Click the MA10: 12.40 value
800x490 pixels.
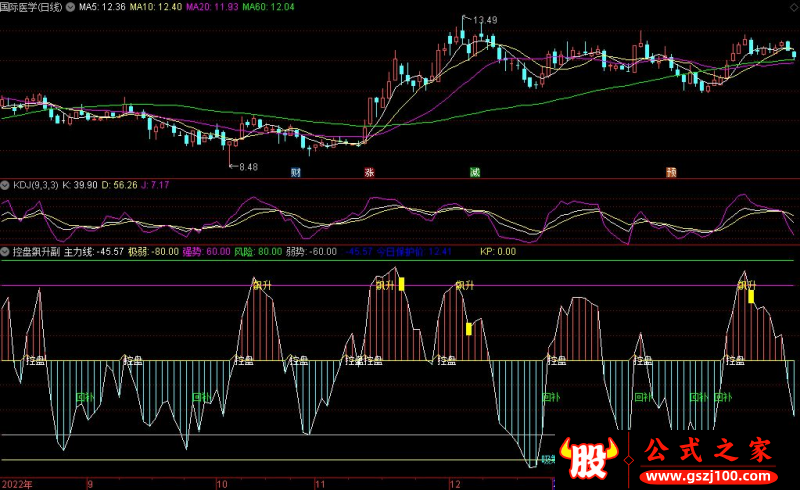156,7
